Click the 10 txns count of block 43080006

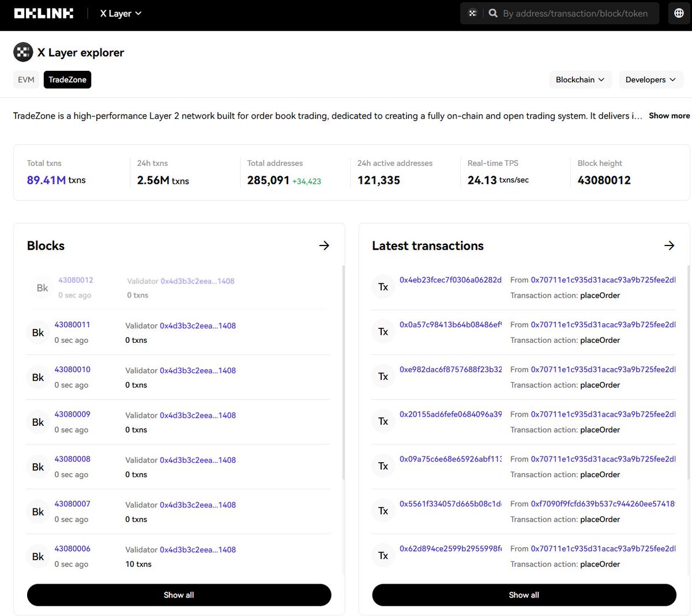(x=138, y=564)
